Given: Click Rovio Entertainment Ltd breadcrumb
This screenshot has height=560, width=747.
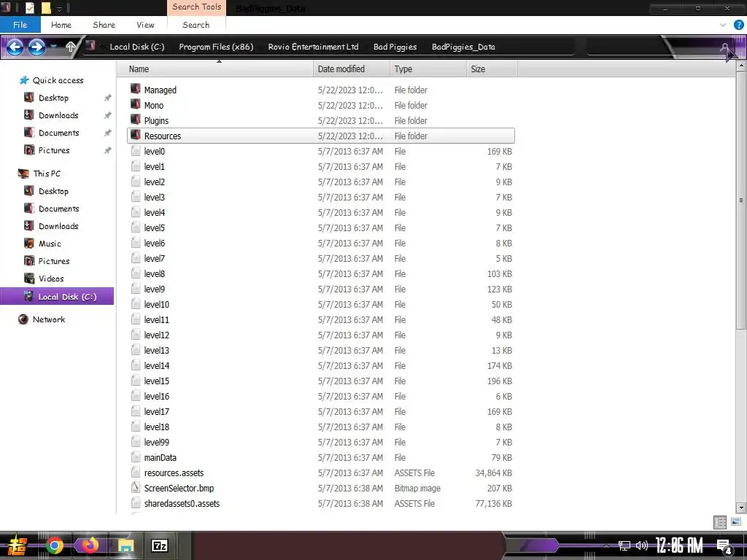Looking at the screenshot, I should click(313, 47).
